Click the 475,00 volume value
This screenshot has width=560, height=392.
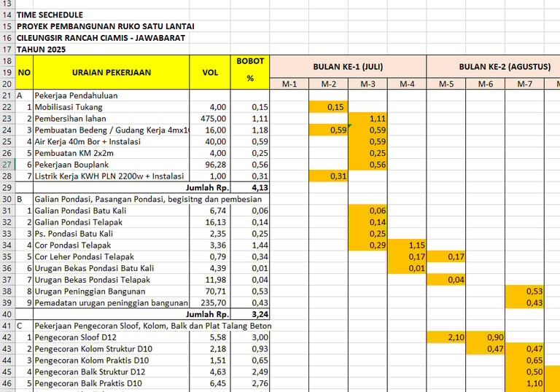(x=210, y=119)
